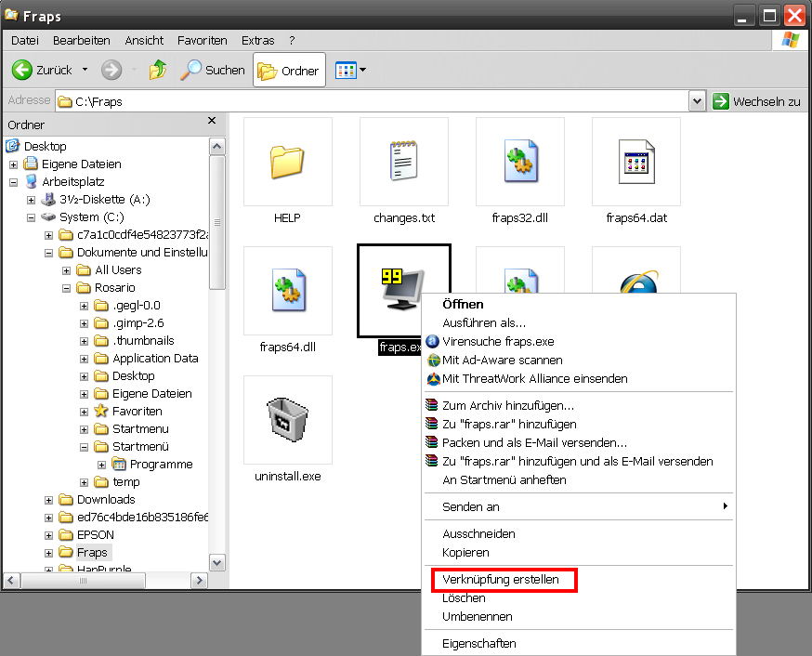This screenshot has width=812, height=656.
Task: Open the Bearbeiten menu
Action: [x=82, y=40]
